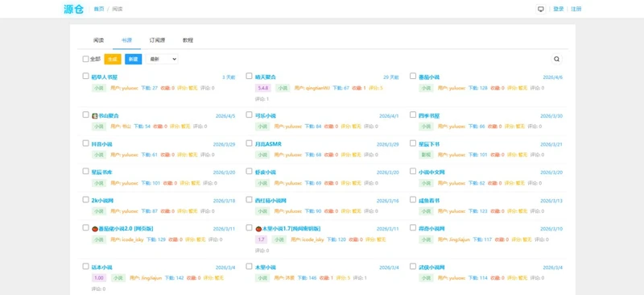The height and width of the screenshot is (295, 644).
Task: Click the 注册 register link
Action: click(x=576, y=9)
